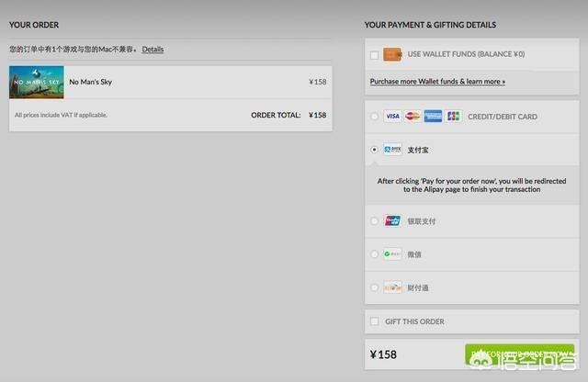Open the Details link about Mac compatibility

153,49
